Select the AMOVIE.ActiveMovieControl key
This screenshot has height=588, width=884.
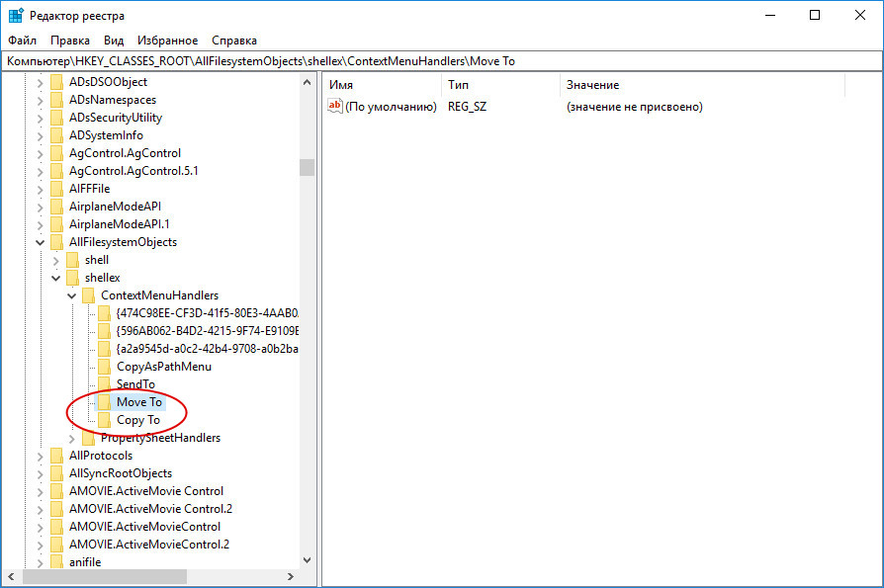click(x=145, y=527)
